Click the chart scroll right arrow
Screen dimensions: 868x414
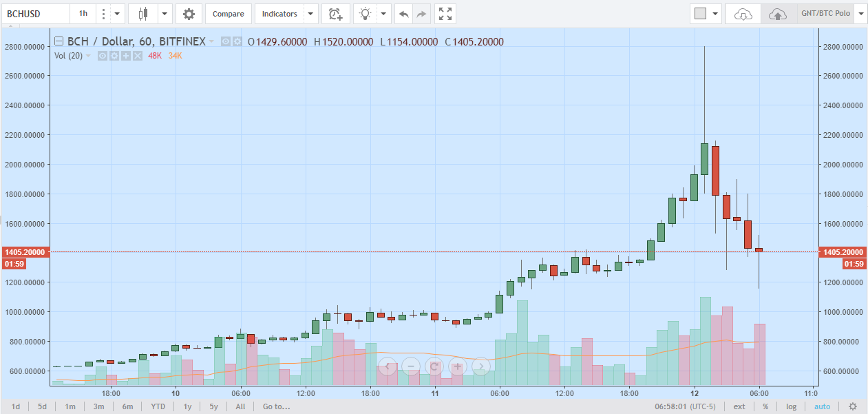click(481, 366)
